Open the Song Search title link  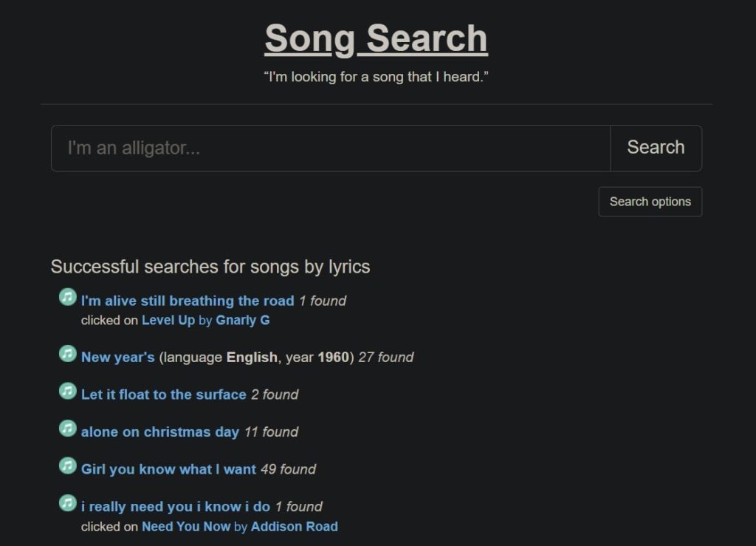(376, 39)
